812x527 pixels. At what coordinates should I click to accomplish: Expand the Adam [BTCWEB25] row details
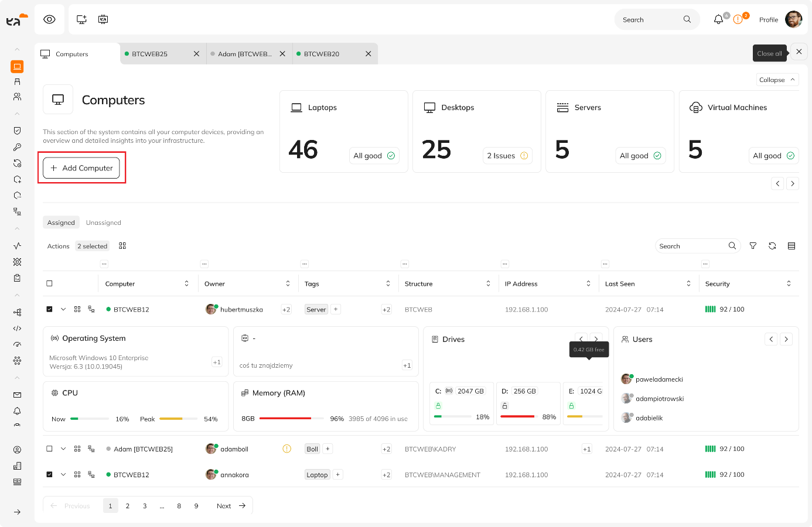63,449
